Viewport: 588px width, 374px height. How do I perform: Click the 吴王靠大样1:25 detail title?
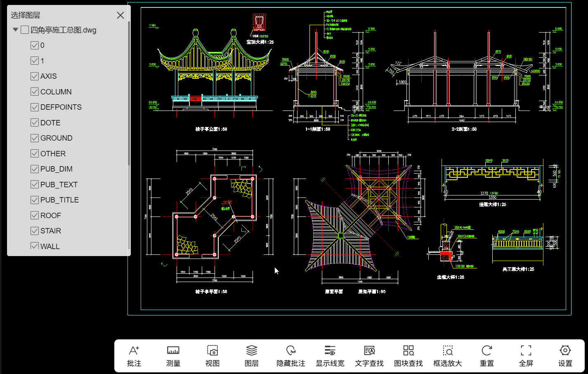[x=518, y=269]
